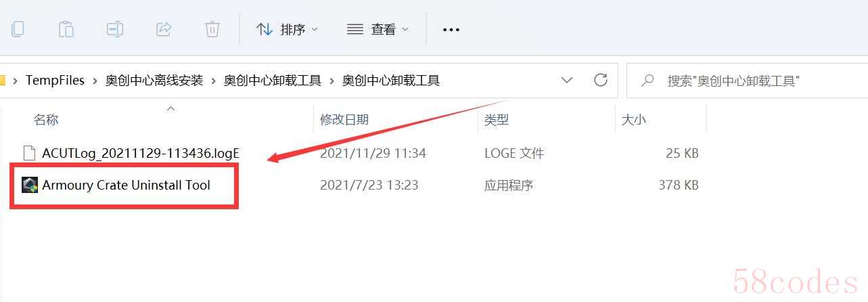Open the 查看 view dropdown
Viewport: 868px width, 302px height.
(378, 30)
